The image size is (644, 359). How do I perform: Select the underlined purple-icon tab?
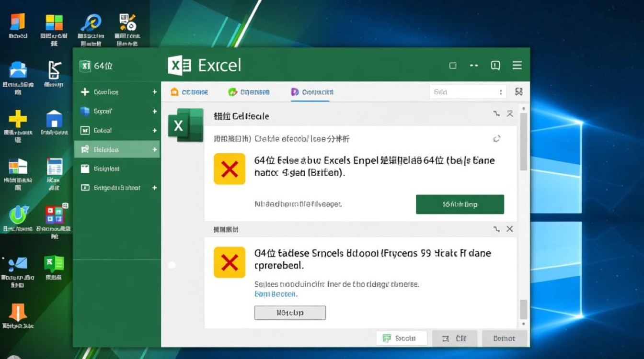pyautogui.click(x=312, y=92)
